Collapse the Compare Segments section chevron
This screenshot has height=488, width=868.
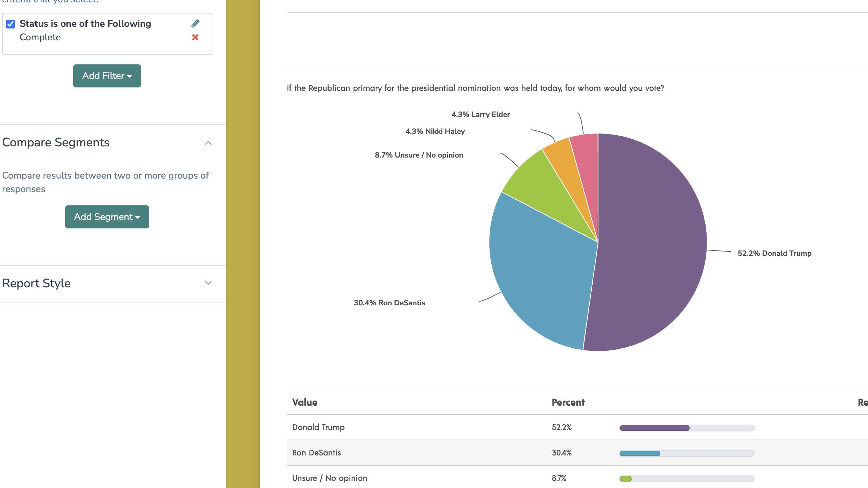coord(208,143)
